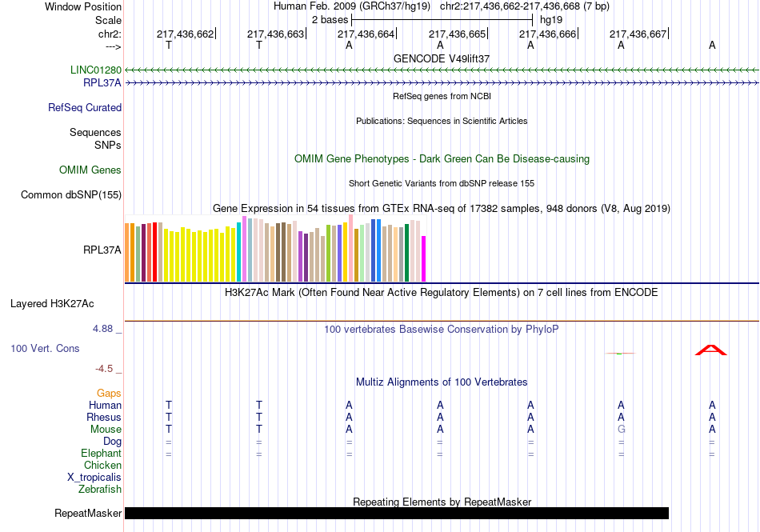This screenshot has height=532, width=760.
Task: Click the 217,436,667 ruler coordinate
Action: tap(638, 34)
